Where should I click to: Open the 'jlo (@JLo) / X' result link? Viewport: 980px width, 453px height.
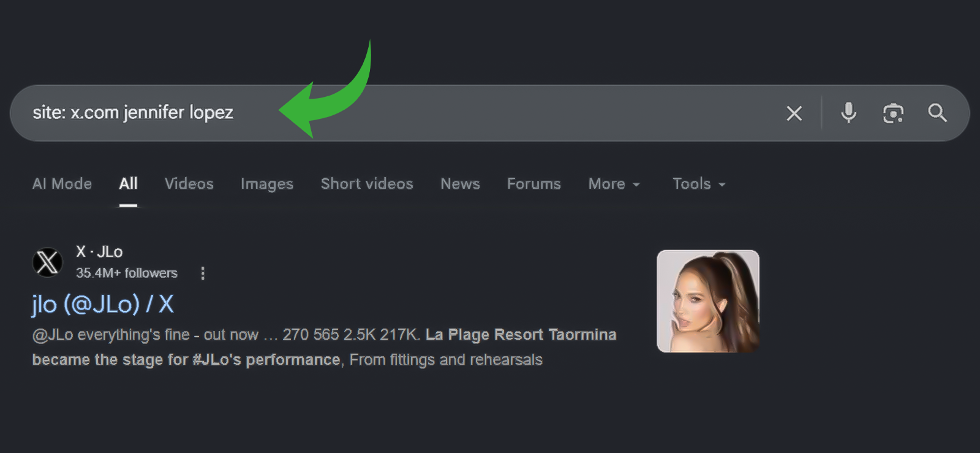[103, 304]
